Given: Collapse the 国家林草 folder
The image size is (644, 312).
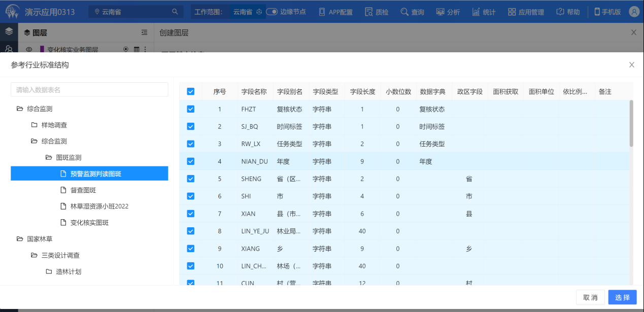Looking at the screenshot, I should [20, 239].
